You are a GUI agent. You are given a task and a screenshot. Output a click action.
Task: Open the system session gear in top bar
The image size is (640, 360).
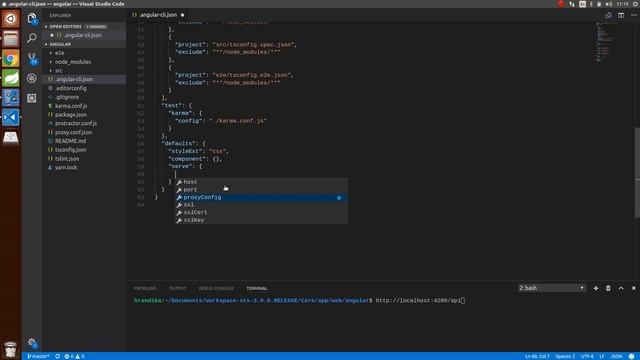pos(636,4)
